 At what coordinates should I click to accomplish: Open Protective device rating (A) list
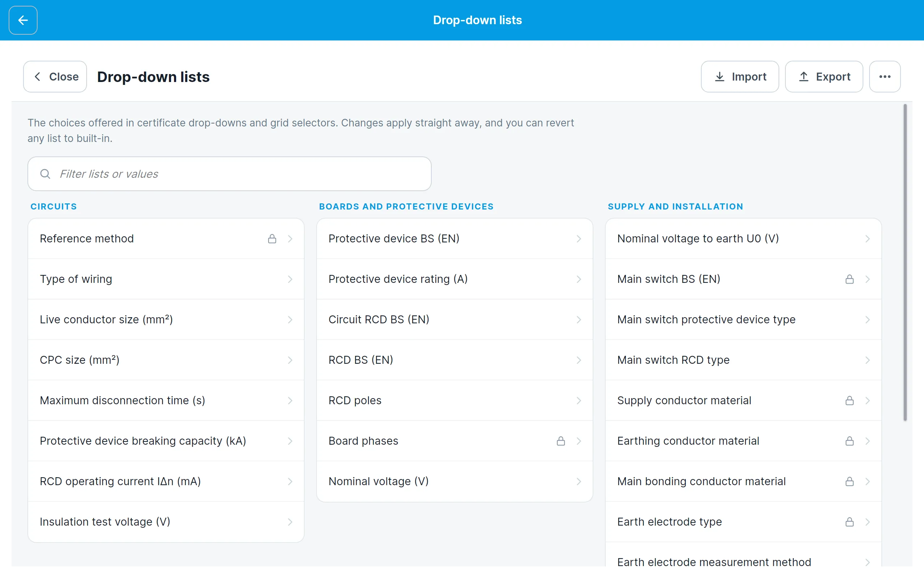pos(455,279)
